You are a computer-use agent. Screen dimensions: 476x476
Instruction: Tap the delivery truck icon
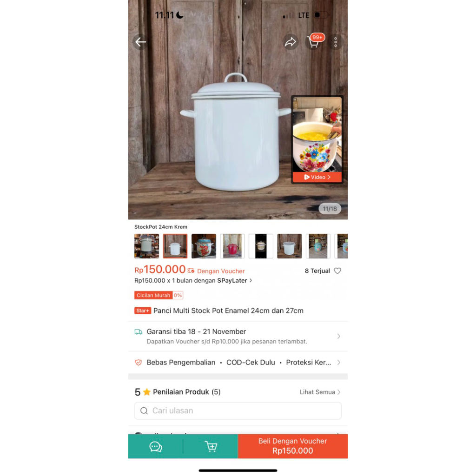click(x=139, y=332)
